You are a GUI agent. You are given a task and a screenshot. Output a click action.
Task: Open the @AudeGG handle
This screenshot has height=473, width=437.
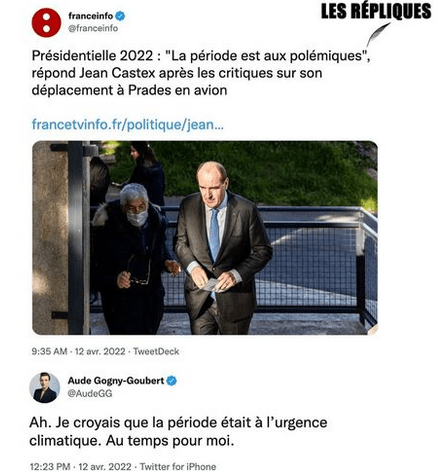90,394
